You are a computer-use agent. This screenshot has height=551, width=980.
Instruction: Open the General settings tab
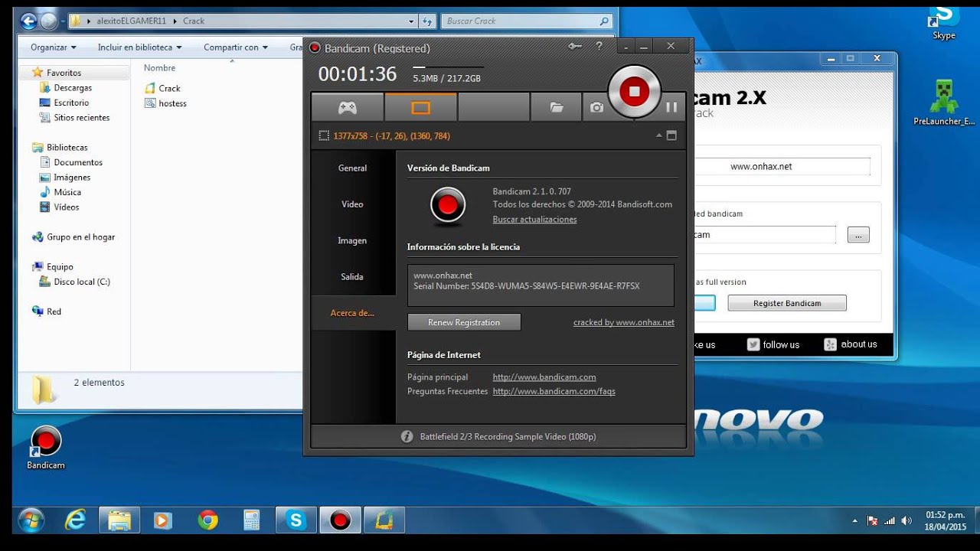pyautogui.click(x=353, y=168)
